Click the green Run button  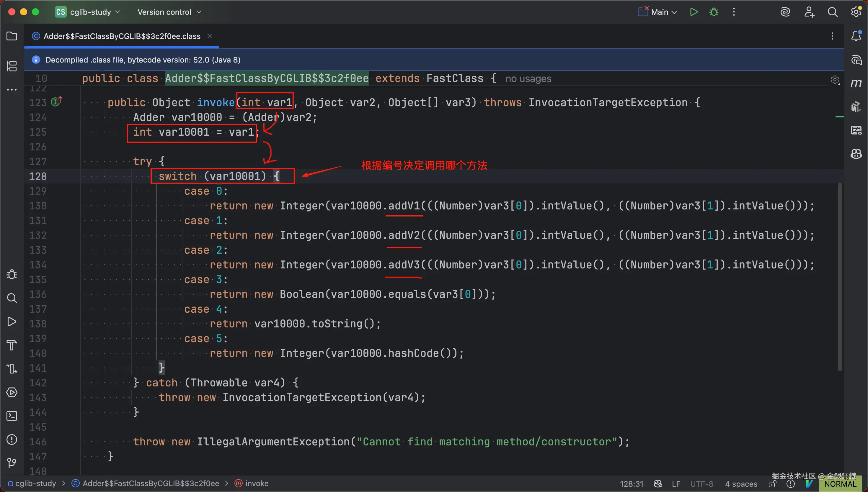click(x=694, y=12)
